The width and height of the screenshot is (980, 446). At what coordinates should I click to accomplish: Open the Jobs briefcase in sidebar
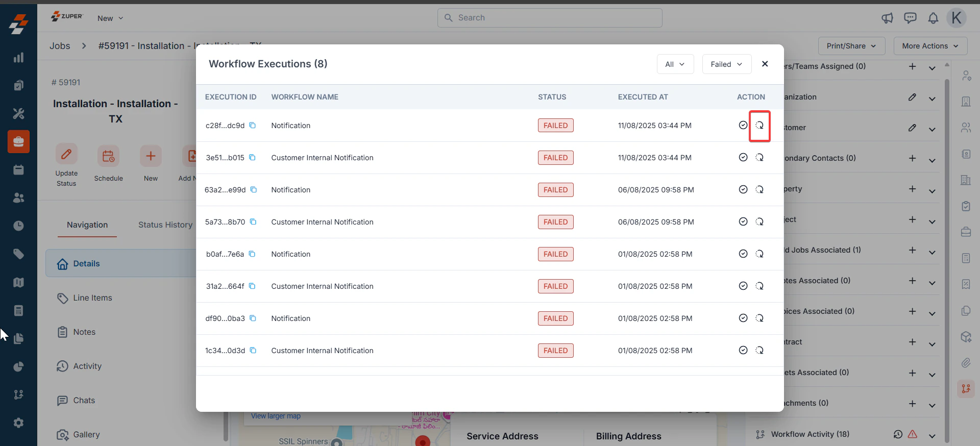point(18,141)
